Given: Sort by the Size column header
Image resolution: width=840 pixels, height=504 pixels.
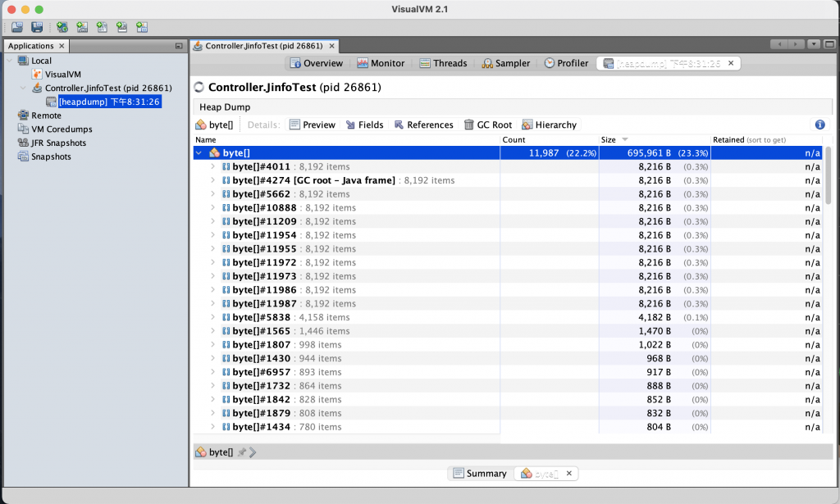Looking at the screenshot, I should (655, 139).
